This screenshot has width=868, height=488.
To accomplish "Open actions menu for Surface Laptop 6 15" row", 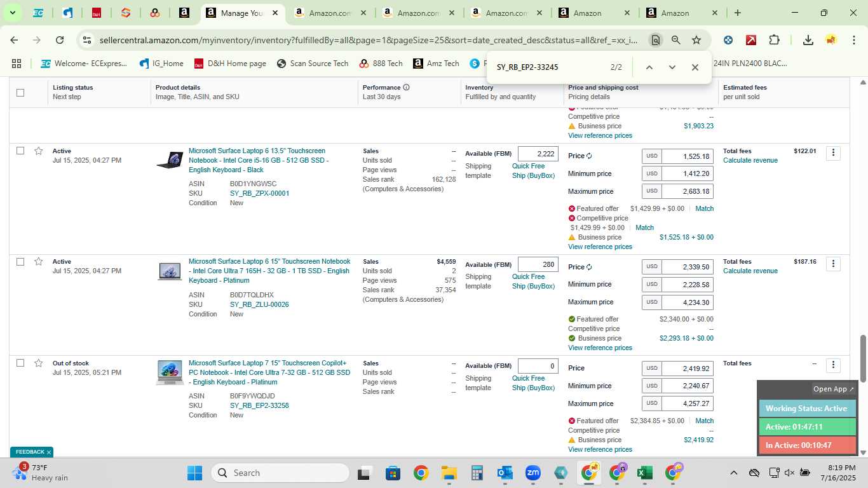I will 833,264.
